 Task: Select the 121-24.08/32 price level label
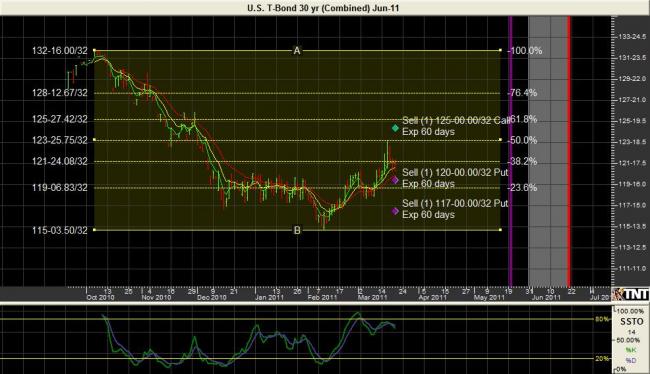pos(60,161)
